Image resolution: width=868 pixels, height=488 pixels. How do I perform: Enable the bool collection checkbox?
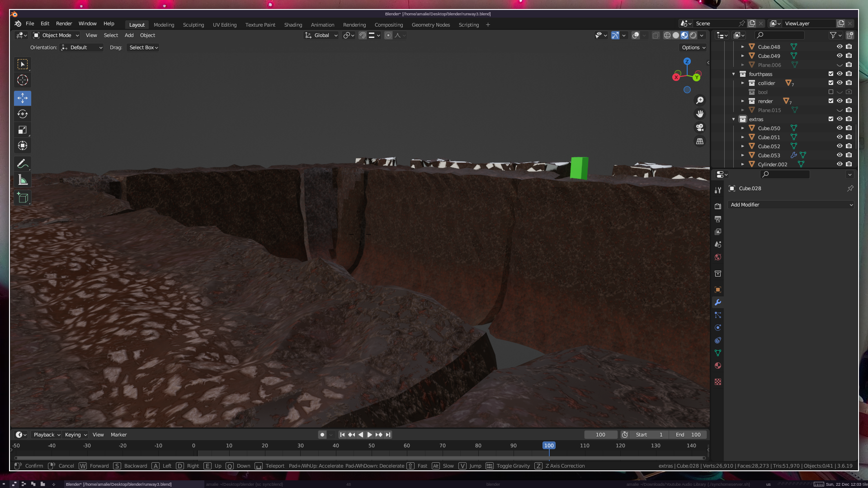(x=831, y=92)
